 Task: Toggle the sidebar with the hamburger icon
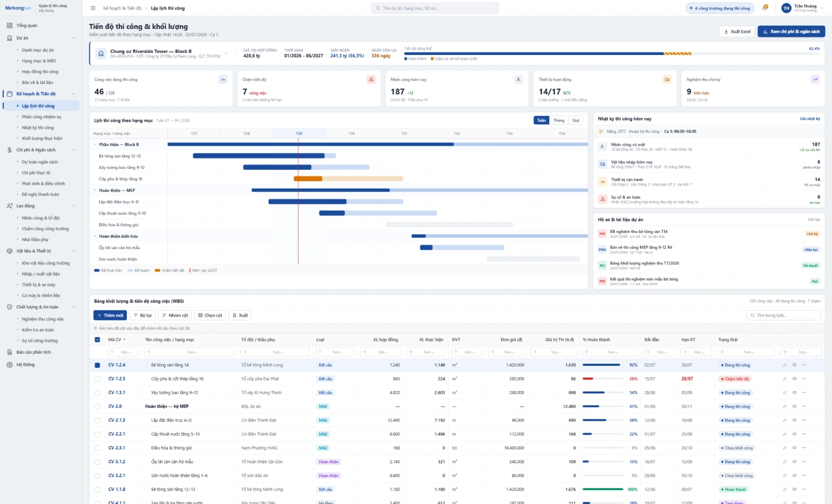click(93, 8)
